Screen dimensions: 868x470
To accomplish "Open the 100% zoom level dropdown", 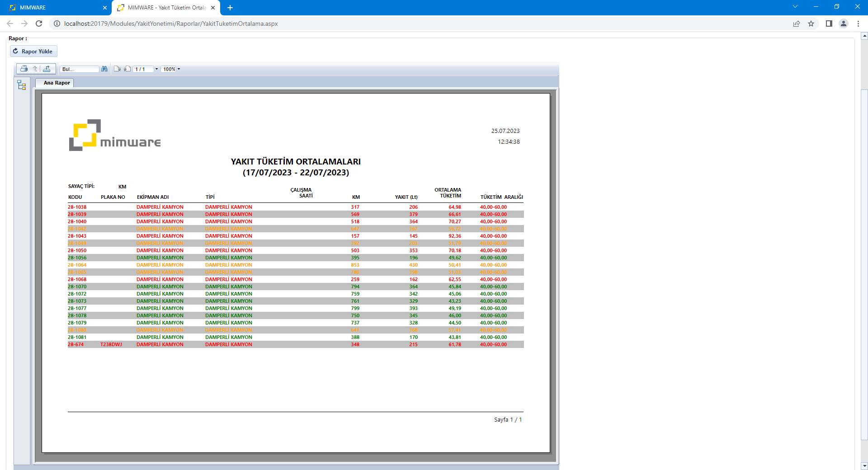I will [179, 69].
